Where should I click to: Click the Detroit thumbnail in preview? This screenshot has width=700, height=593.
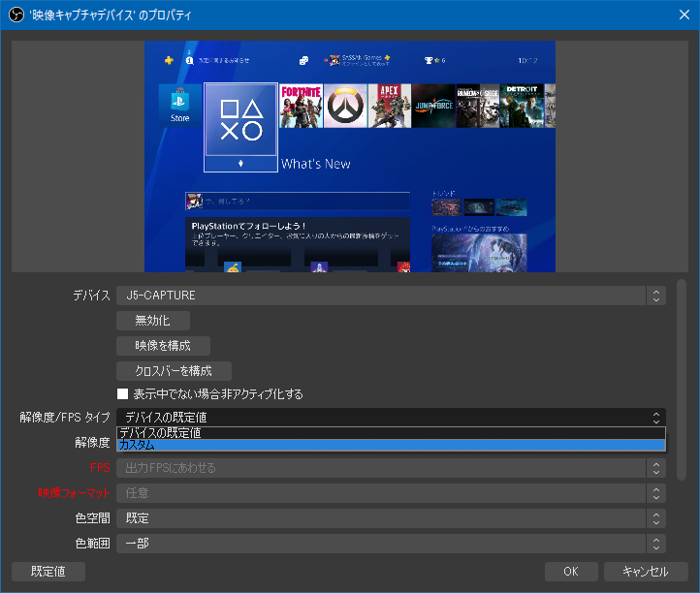522,106
